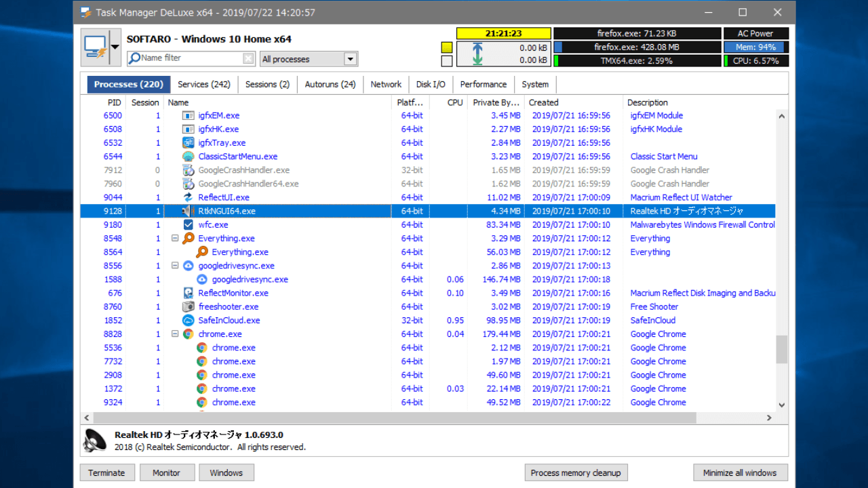Open the Sessions (2) tab
868x488 pixels.
pyautogui.click(x=267, y=84)
